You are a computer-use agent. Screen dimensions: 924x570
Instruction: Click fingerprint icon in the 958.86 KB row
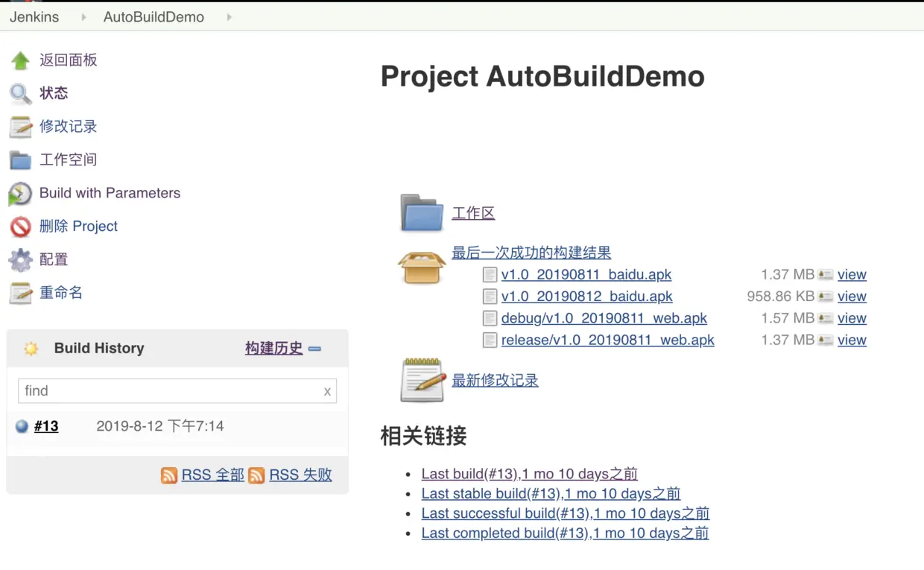(x=825, y=297)
